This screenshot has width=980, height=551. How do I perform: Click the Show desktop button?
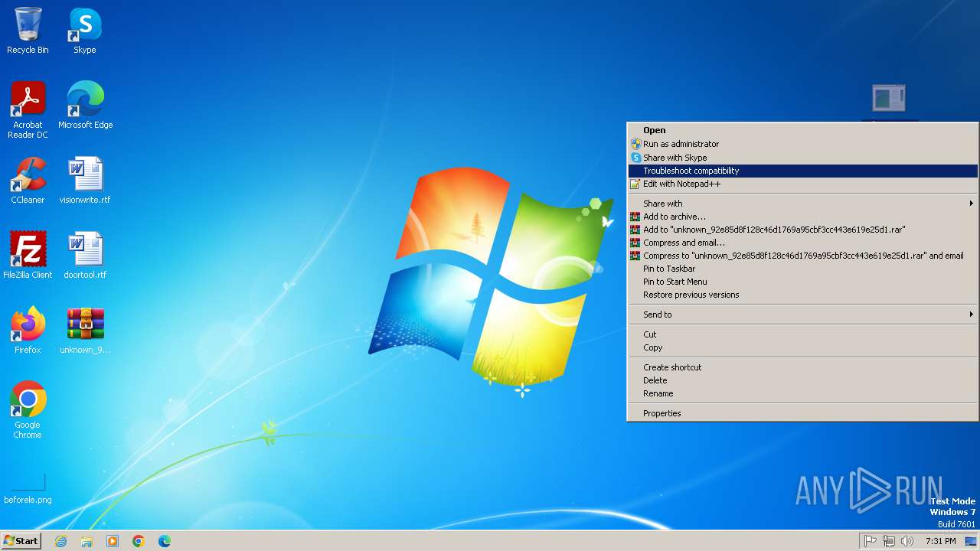coord(971,541)
